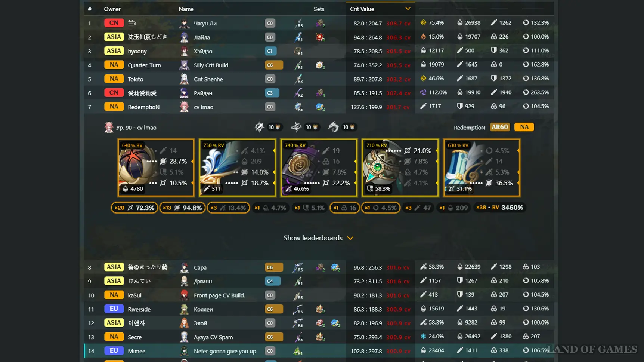
Task: Expand the Quarter_Turn Silly Crit Build row
Action: point(319,65)
